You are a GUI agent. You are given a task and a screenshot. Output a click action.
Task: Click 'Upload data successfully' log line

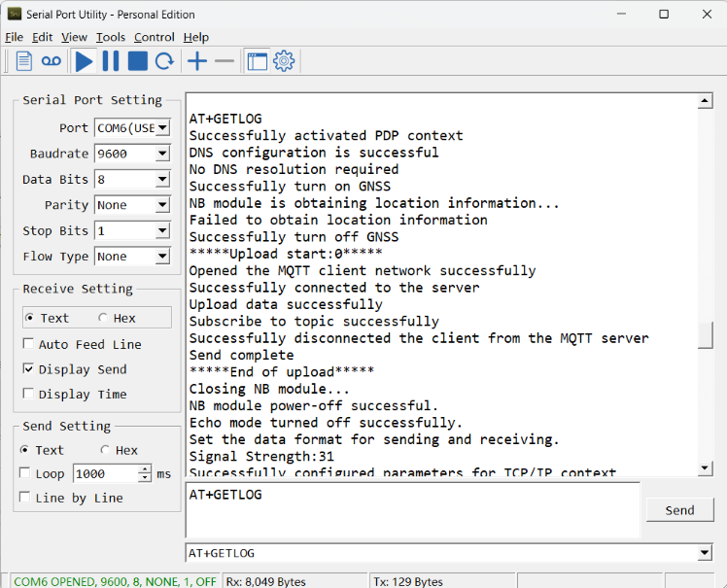(x=286, y=304)
